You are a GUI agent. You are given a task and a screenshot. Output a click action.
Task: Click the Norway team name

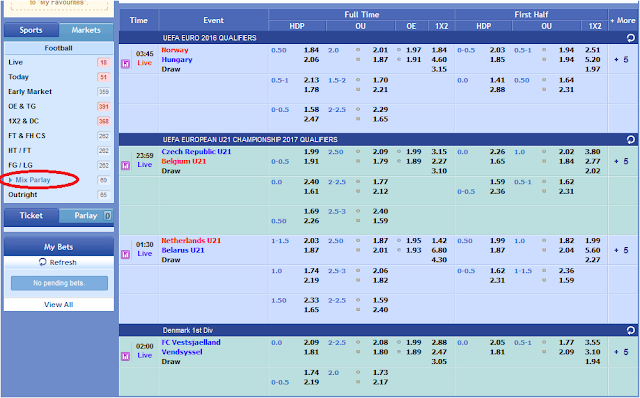[175, 50]
